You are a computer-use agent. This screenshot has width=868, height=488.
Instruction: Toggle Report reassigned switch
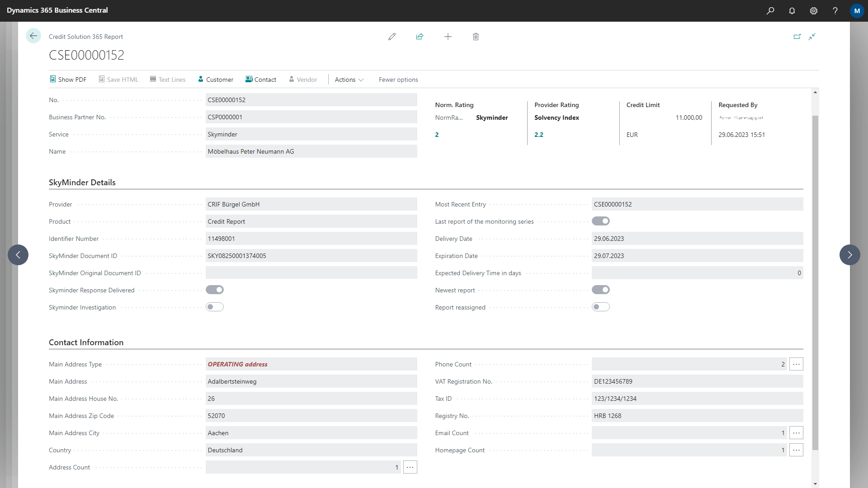point(601,307)
